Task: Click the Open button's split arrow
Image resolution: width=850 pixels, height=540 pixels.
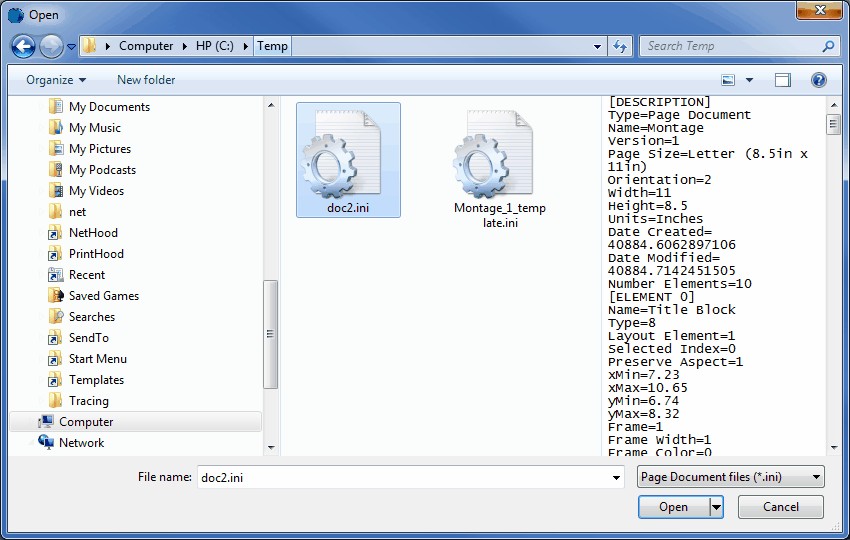Action: pyautogui.click(x=716, y=507)
